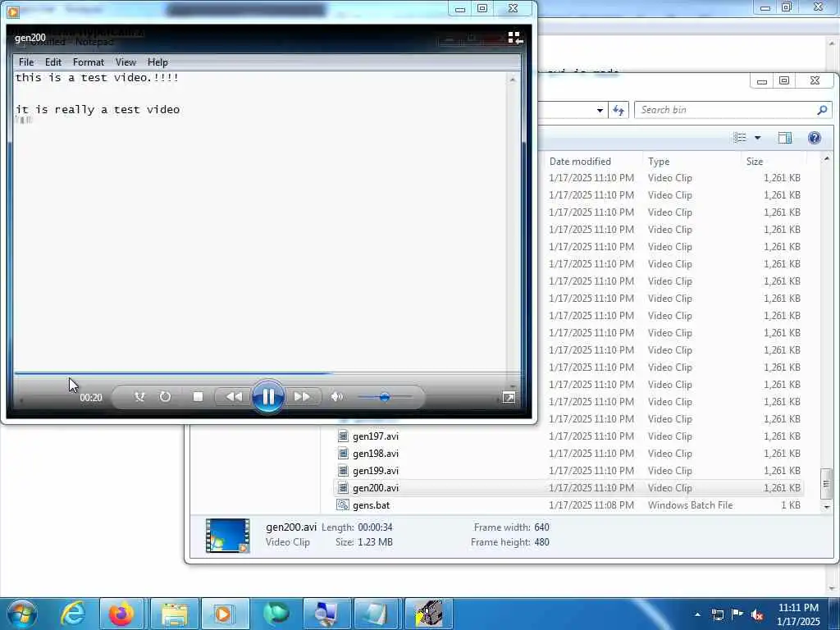
Task: Click gen200.avi file icon
Action: point(343,487)
